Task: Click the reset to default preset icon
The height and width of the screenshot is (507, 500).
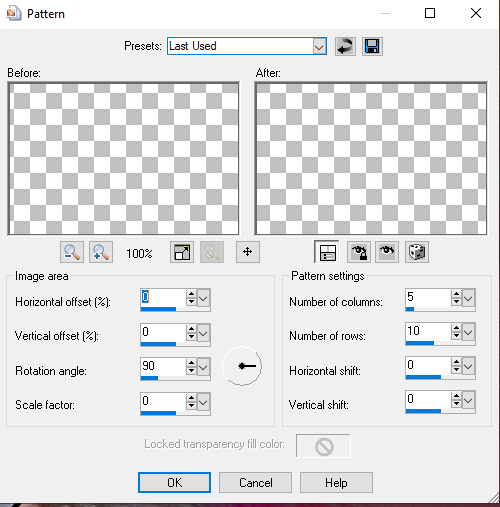Action: [345, 46]
